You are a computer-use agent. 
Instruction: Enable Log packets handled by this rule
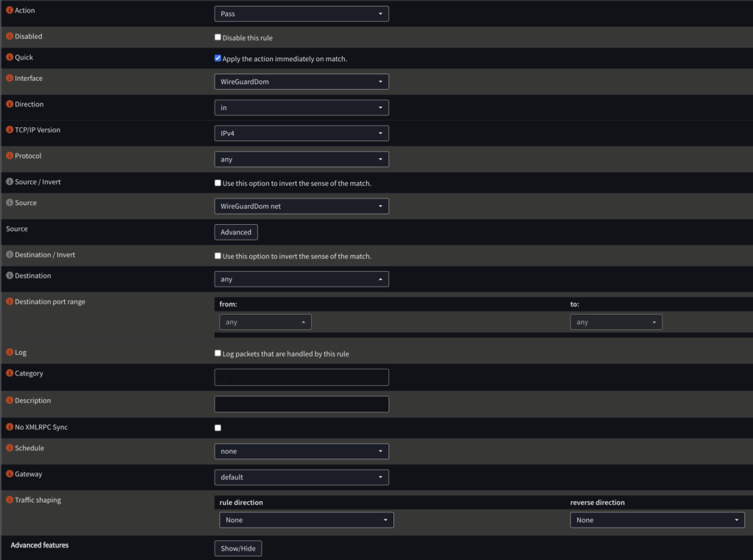click(x=218, y=353)
